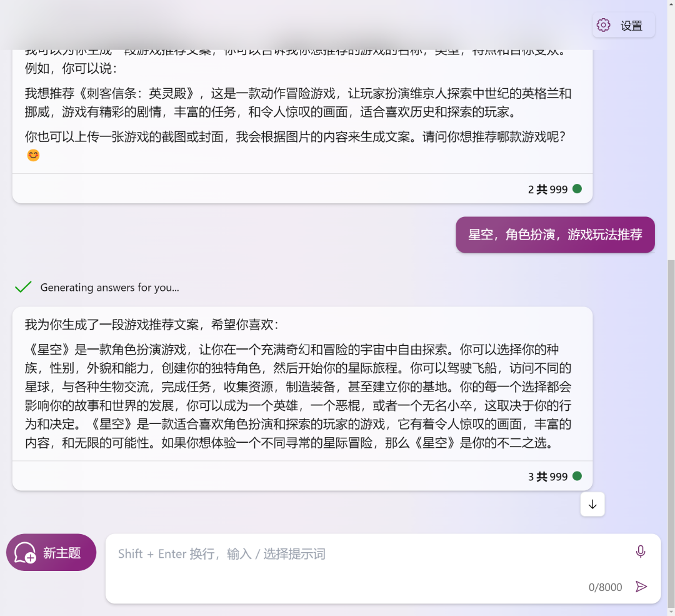The image size is (675, 616).
Task: Click the green dot next to 3 共 999
Action: 577,476
